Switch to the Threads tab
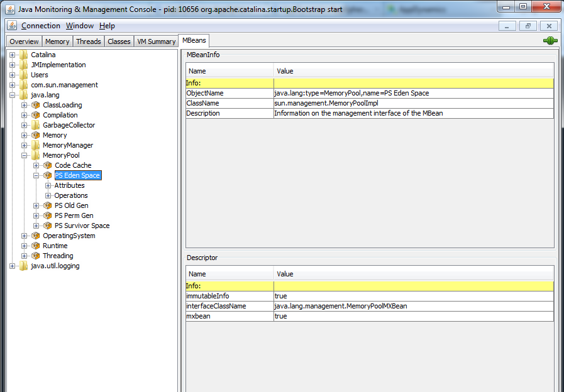The image size is (564, 392). point(88,41)
